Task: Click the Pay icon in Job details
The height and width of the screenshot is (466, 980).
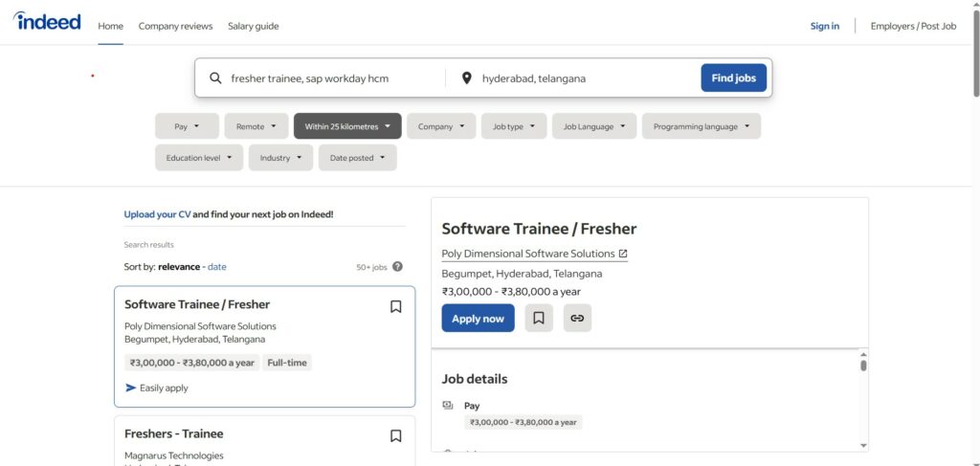Action: (x=447, y=406)
